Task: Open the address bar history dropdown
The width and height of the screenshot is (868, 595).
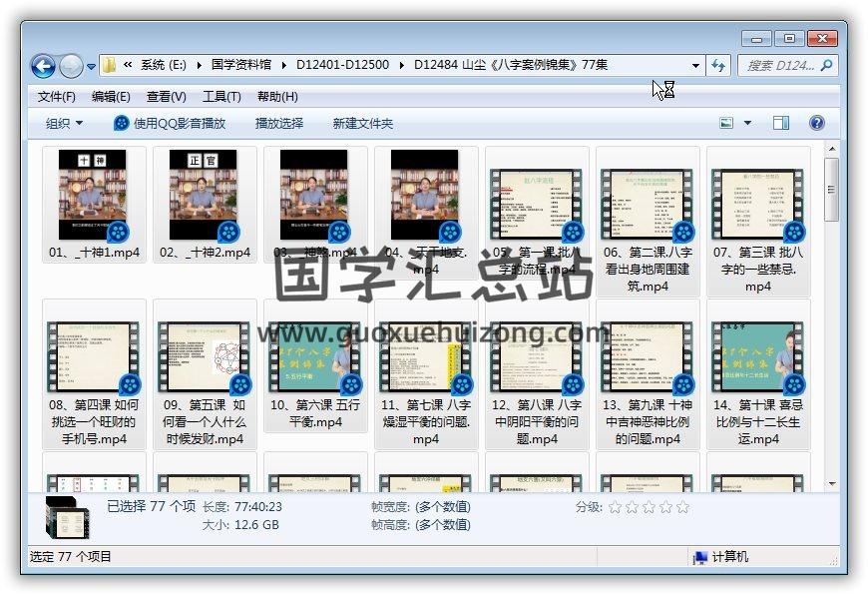Action: tap(695, 65)
